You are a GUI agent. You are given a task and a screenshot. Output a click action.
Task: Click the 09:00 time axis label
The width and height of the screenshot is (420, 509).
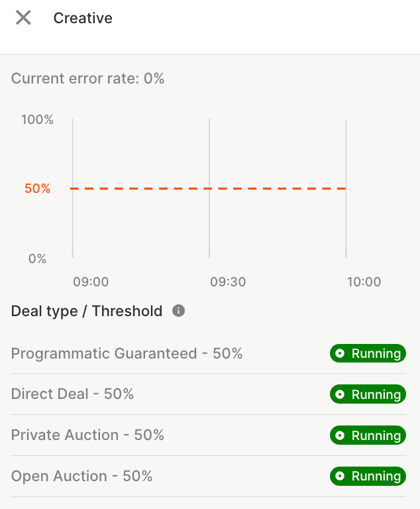[x=91, y=282]
